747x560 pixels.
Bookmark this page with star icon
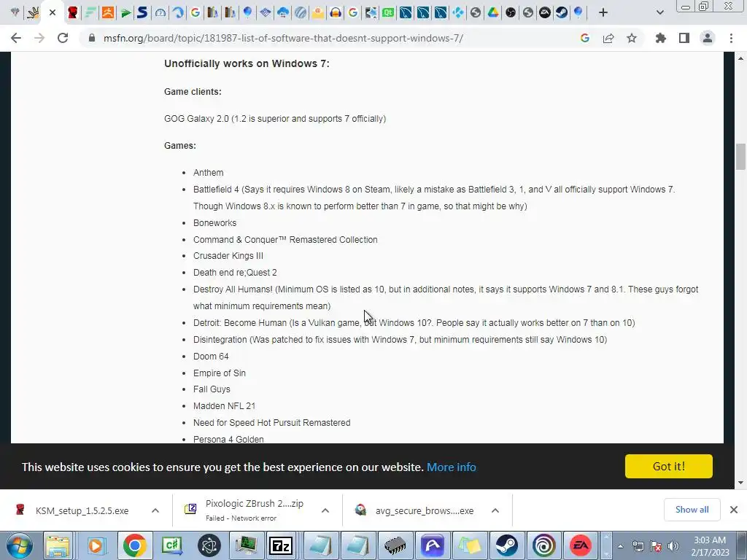coord(632,38)
